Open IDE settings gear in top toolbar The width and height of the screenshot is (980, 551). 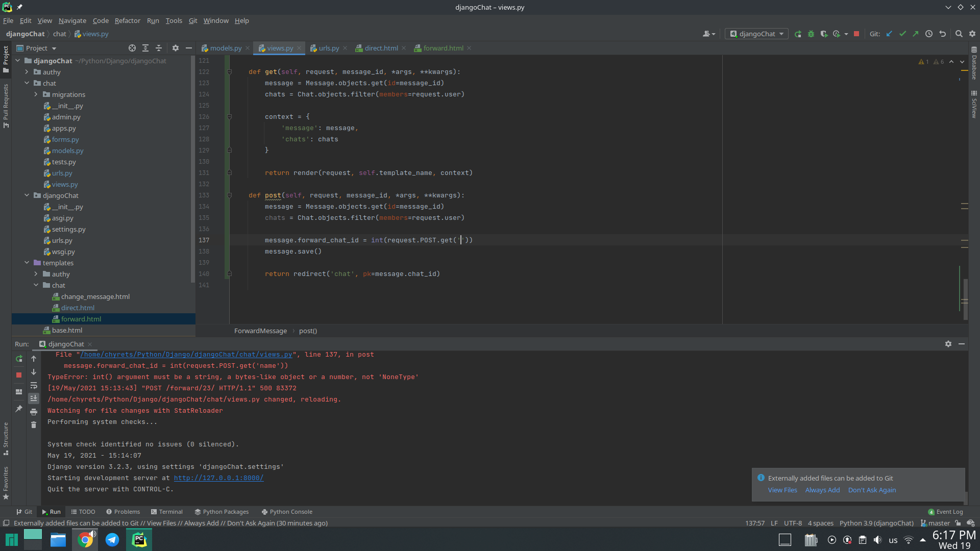pos(972,34)
